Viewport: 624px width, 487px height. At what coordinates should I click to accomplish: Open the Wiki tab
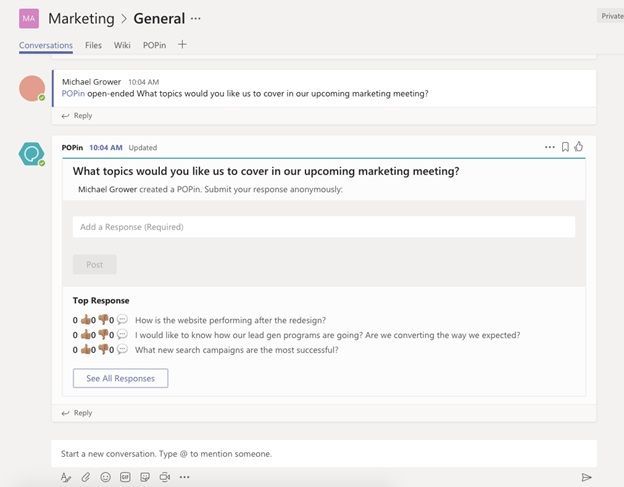click(x=122, y=45)
